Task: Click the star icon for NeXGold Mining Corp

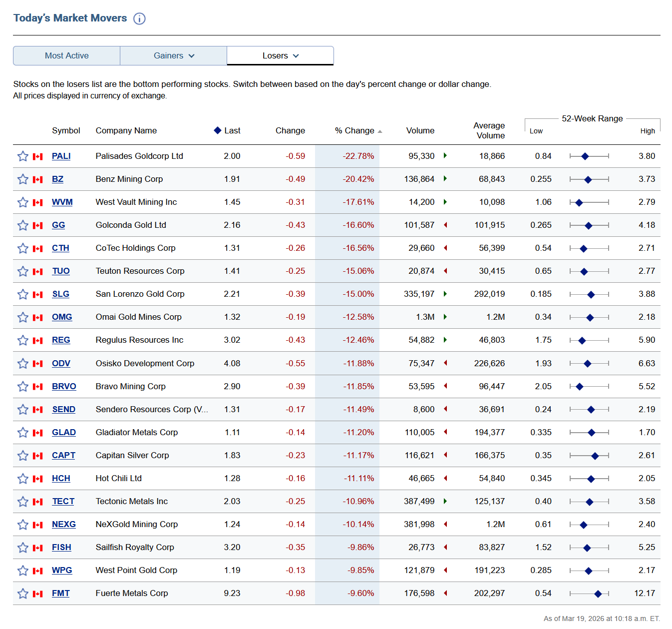Action: 23,525
